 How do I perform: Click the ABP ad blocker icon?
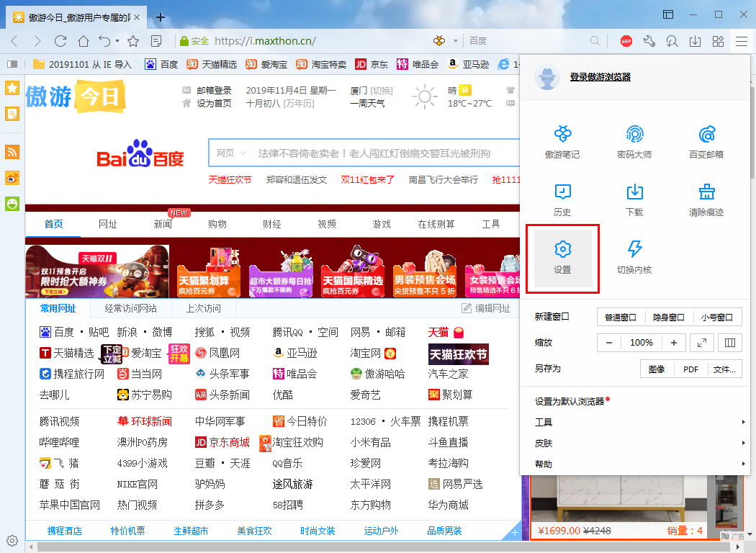[x=626, y=41]
